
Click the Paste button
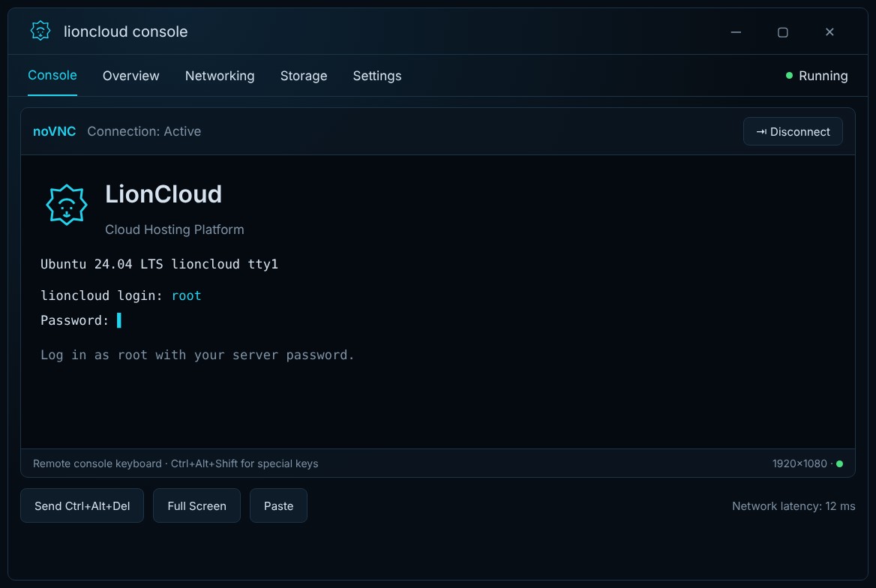[x=278, y=505]
